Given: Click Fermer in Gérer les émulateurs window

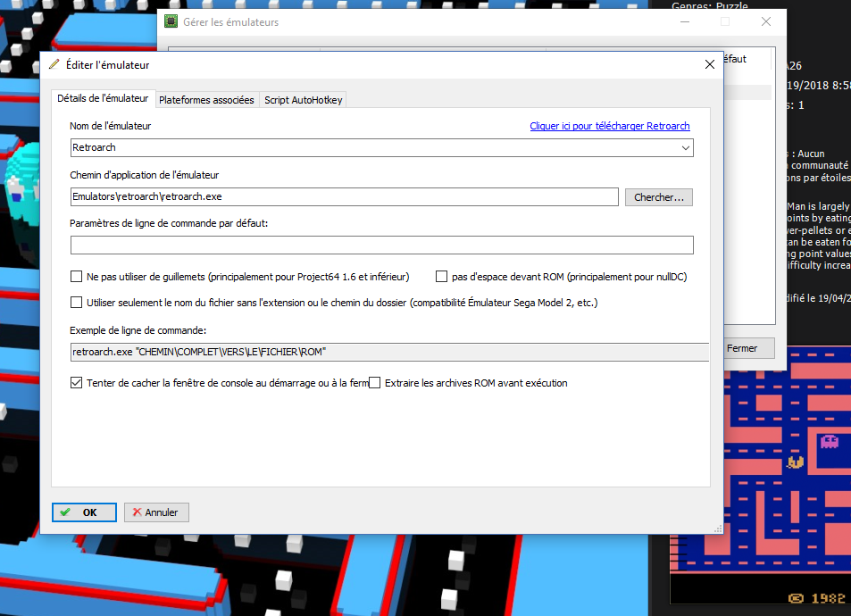Looking at the screenshot, I should click(749, 348).
